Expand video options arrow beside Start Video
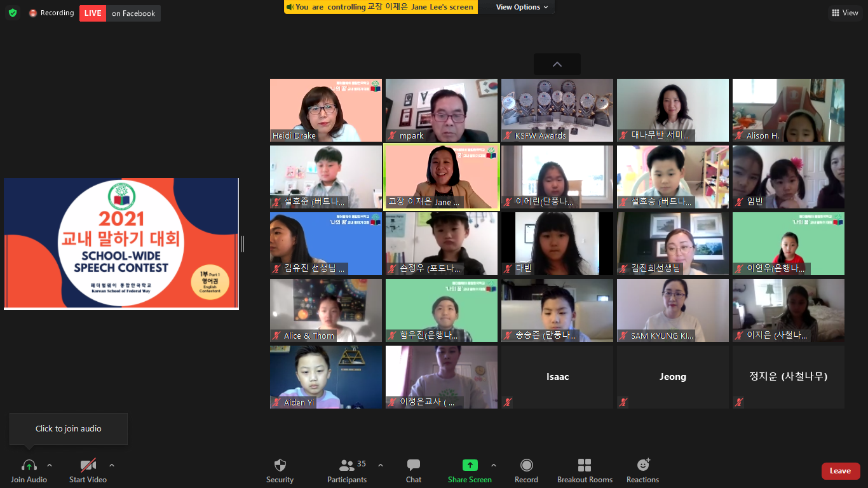 click(112, 465)
